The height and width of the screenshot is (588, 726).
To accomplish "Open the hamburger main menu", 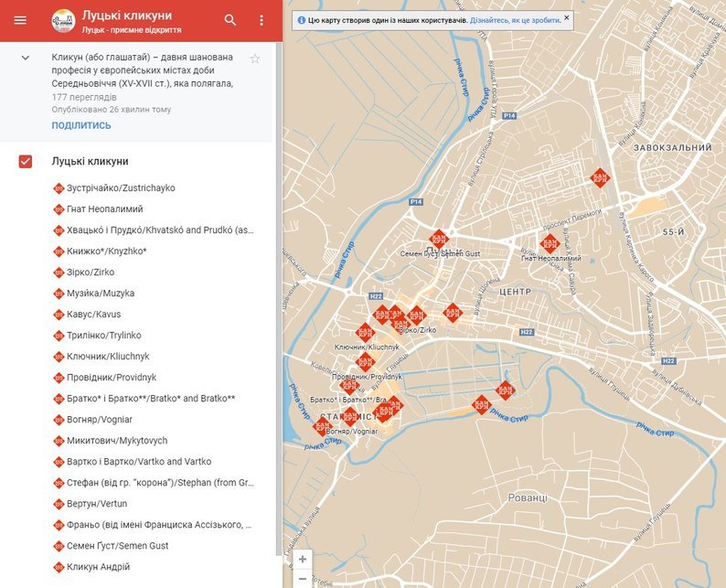I will tap(20, 20).
